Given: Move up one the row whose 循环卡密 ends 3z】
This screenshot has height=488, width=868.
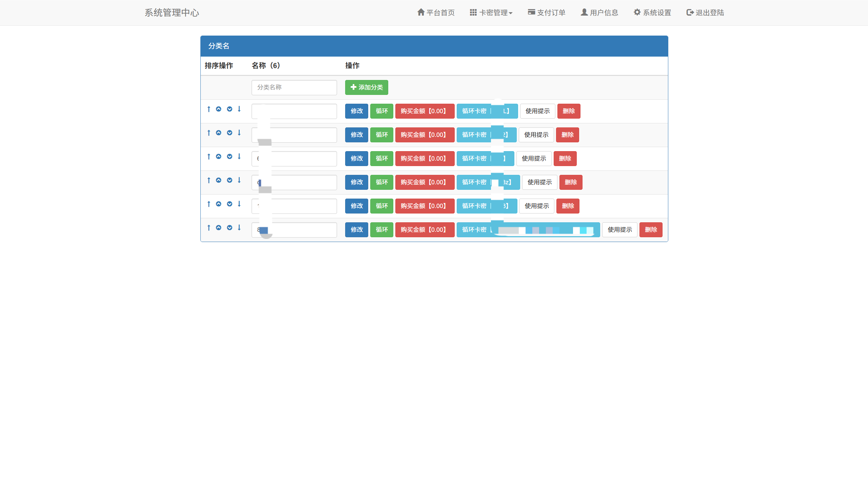Looking at the screenshot, I should [x=219, y=180].
